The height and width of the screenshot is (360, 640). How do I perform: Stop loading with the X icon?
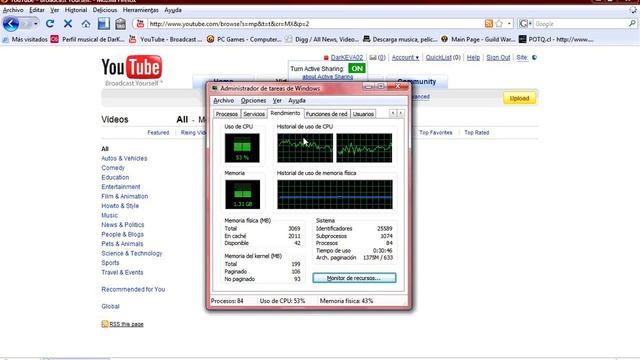68,24
